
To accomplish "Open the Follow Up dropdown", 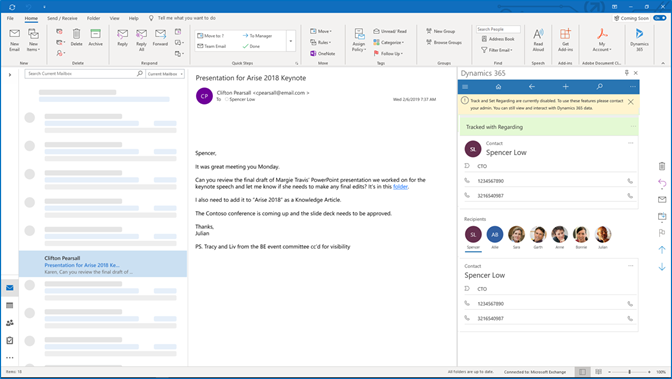I will tap(388, 54).
